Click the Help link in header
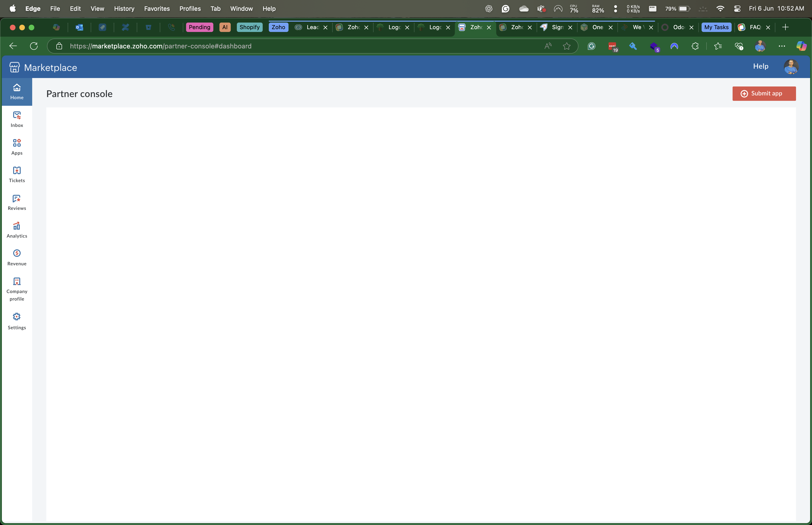Screen dimensions: 812x525 [760, 66]
